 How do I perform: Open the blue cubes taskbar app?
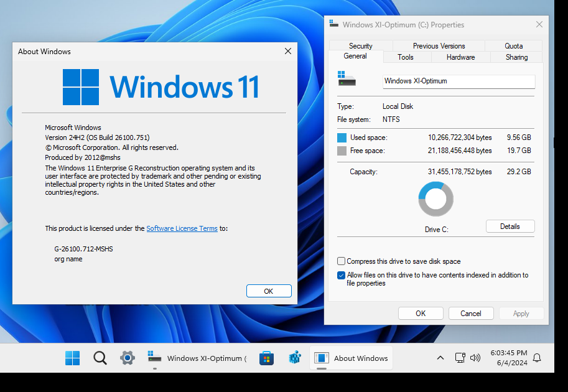pos(294,358)
